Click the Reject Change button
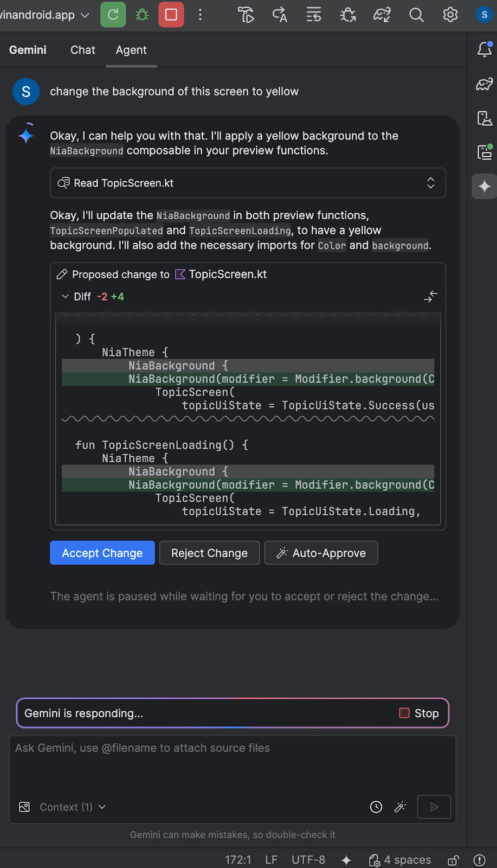Screen dimensions: 497x868 pos(209,553)
